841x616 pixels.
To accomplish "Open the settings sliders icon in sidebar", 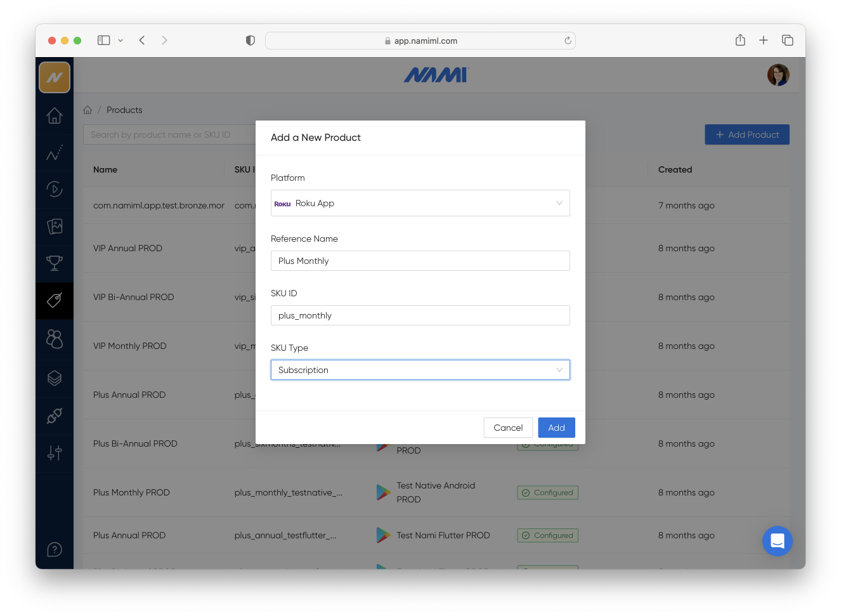I will tap(55, 453).
